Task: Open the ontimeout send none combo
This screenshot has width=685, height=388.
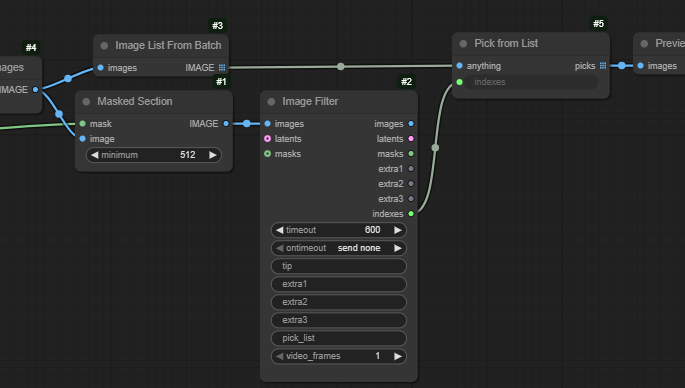Action: coord(339,248)
